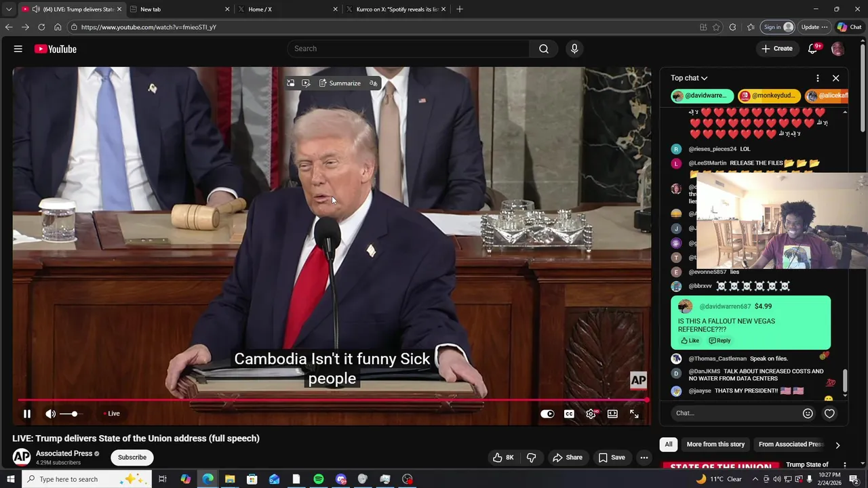Open the pinned @monkeydud super chat chip

[769, 96]
